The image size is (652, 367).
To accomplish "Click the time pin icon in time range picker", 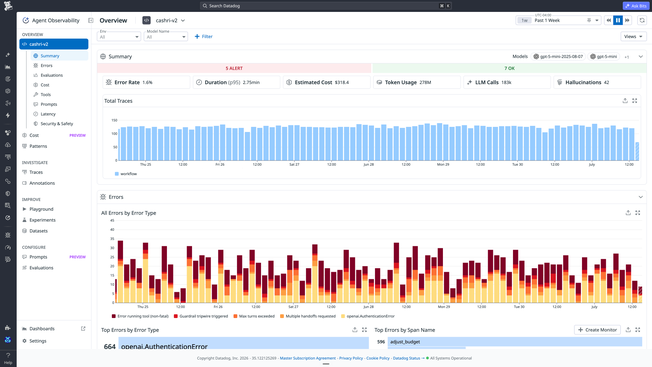I will [x=589, y=20].
